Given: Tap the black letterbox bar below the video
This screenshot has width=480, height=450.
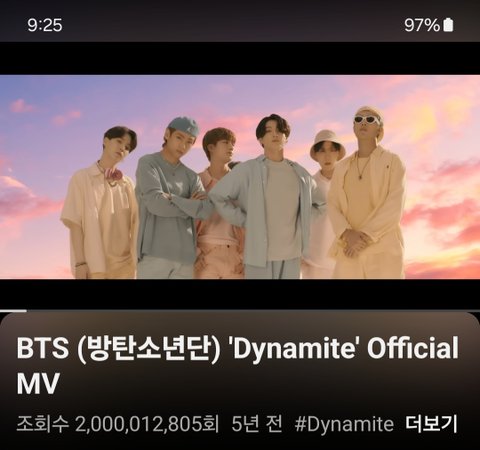Looking at the screenshot, I should pos(240,294).
